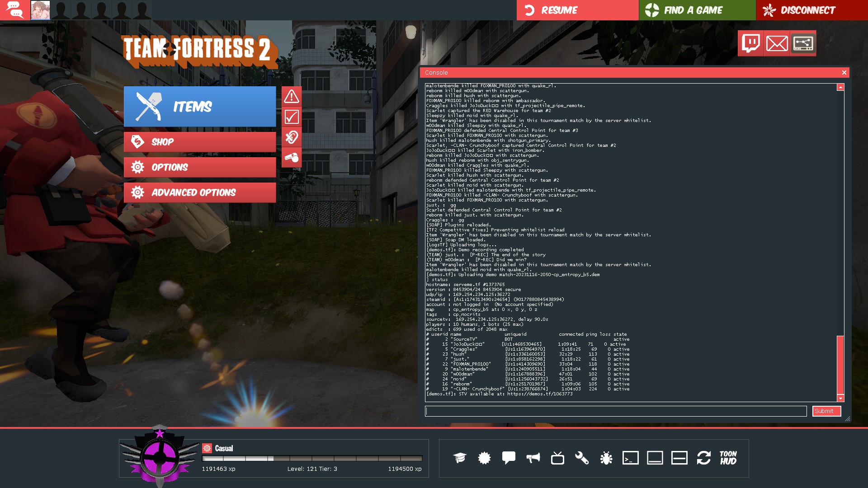The height and width of the screenshot is (488, 868).
Task: Open the Shop menu
Action: (200, 142)
